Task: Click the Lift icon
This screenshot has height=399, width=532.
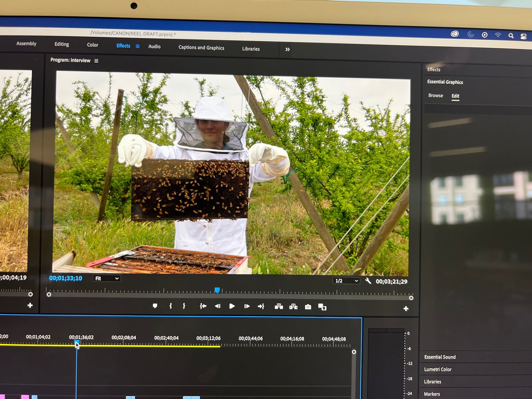Action: pos(279,306)
